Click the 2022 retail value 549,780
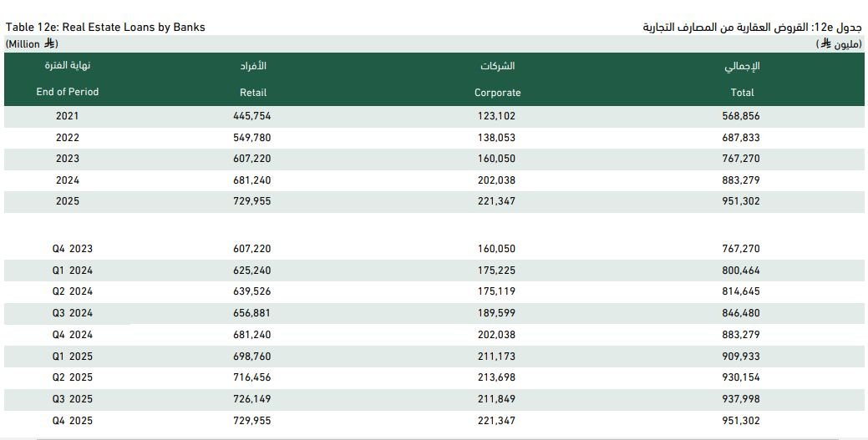868x440 pixels. point(252,138)
